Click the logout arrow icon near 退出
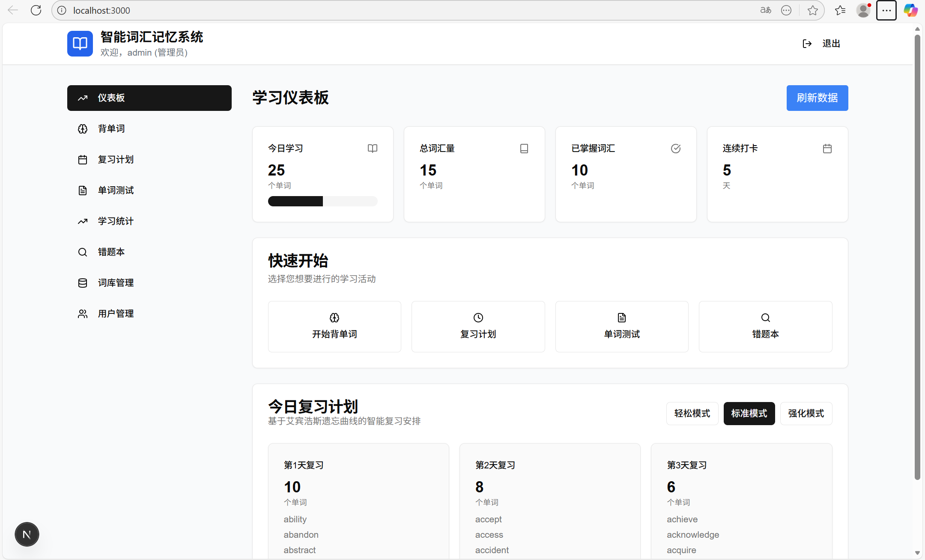Viewport: 925px width, 560px height. [x=807, y=43]
